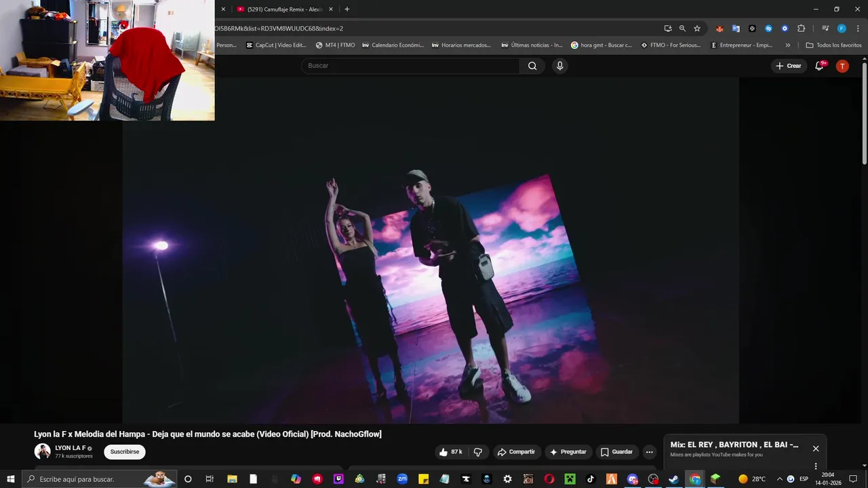The width and height of the screenshot is (868, 488).
Task: Open the Horarios mercados bookmark
Action: [x=461, y=45]
